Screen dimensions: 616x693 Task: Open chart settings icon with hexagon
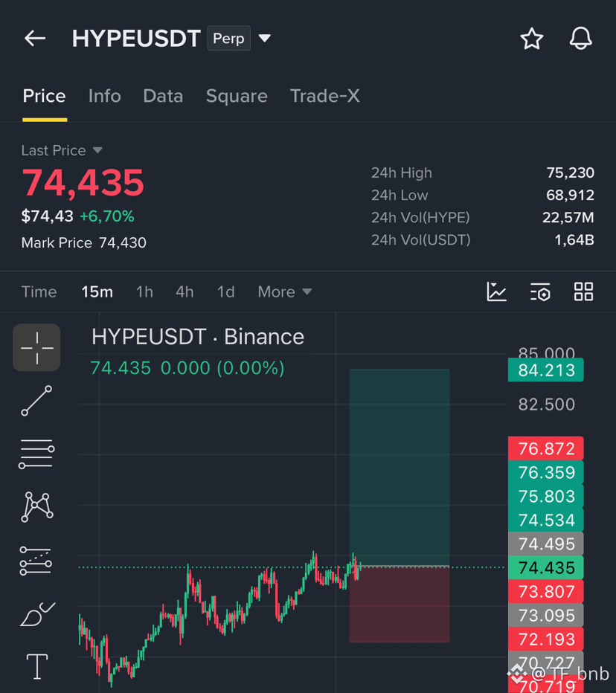(540, 291)
